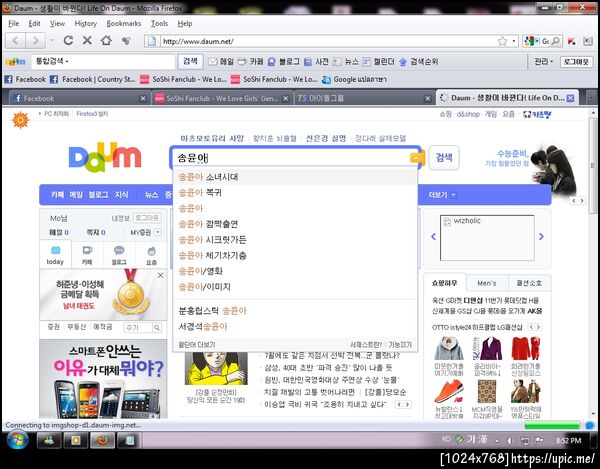Image resolution: width=600 pixels, height=469 pixels.
Task: Open the File menu
Action: pos(13,24)
